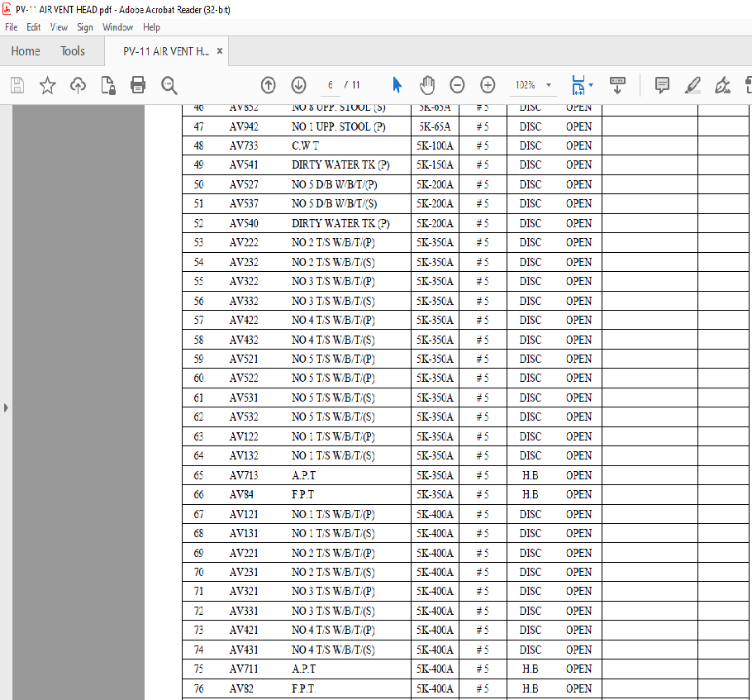Close the PV-11 AIR VENT document tab
The height and width of the screenshot is (700, 752).
pyautogui.click(x=220, y=51)
